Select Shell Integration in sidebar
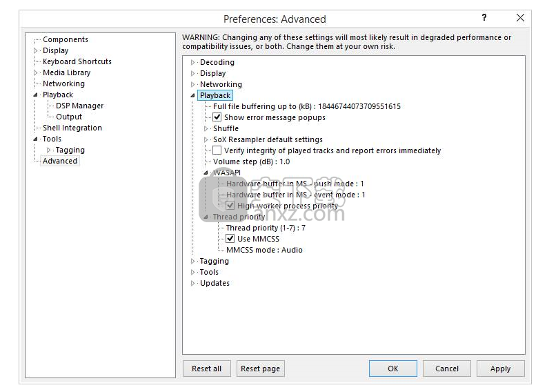The image size is (547, 392). click(x=72, y=128)
